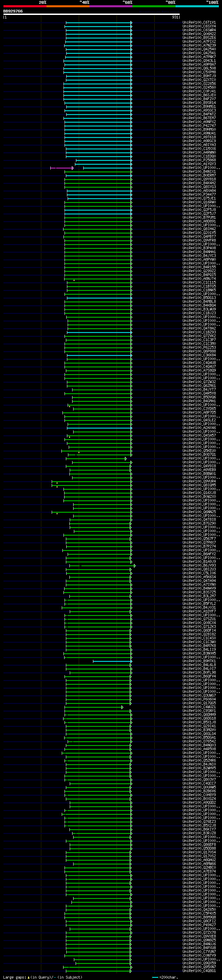Viewport: 222px width, 980px height.
Task: Select label UniRef100_Q6L508
Action: point(199,68)
